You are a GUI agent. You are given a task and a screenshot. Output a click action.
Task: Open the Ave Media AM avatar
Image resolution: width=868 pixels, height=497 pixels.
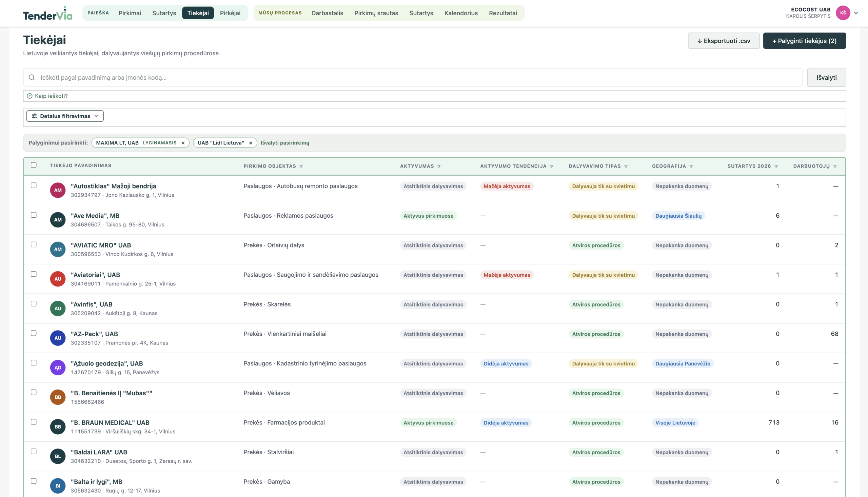[58, 220]
